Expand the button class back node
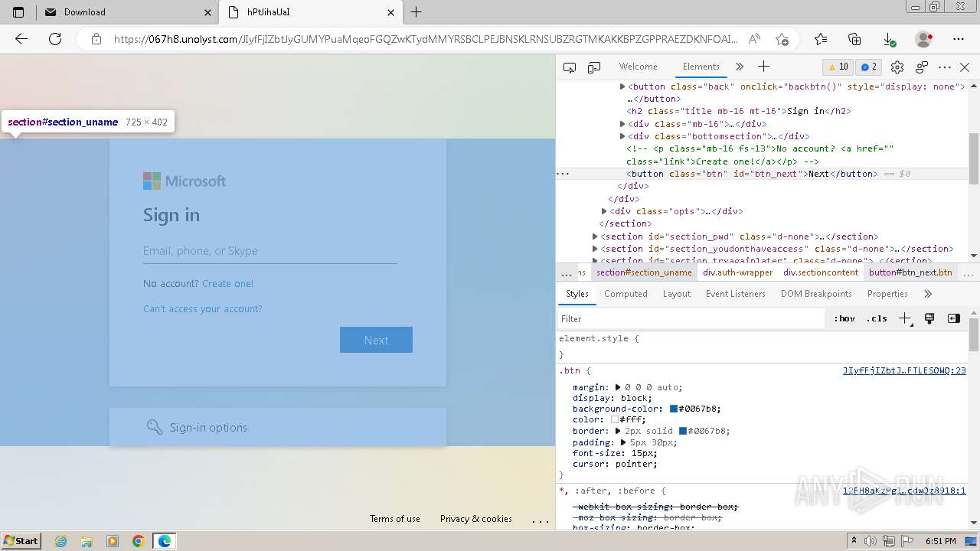Viewport: 980px width, 551px height. (x=622, y=86)
